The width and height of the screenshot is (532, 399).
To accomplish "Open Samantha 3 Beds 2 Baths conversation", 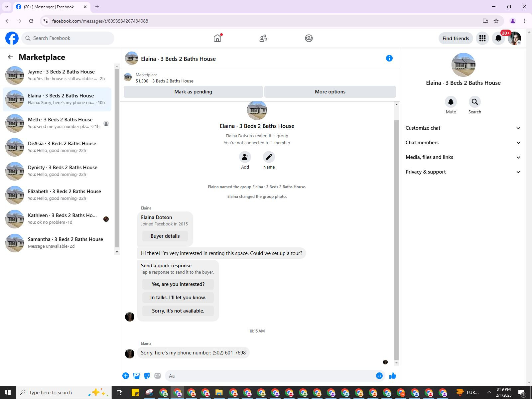I will (57, 243).
